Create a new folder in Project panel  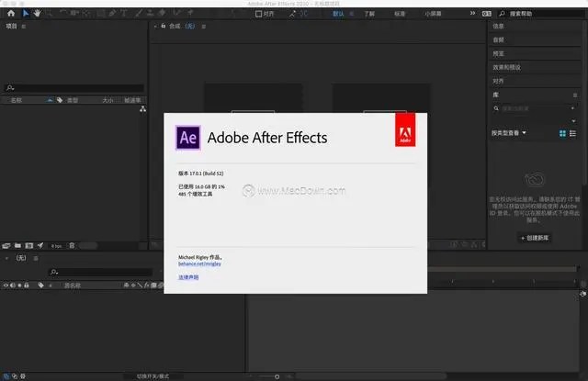[17, 246]
